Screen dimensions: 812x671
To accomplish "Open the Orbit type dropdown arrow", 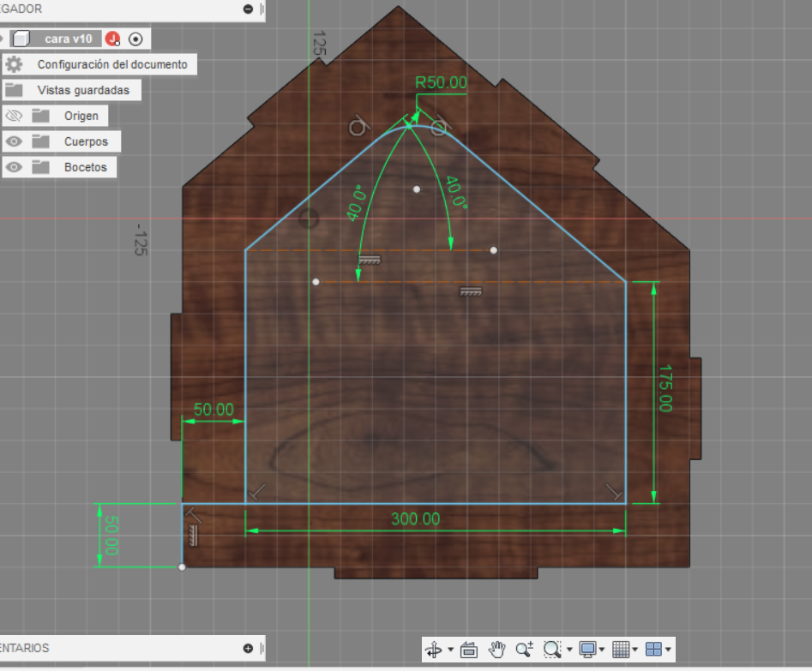I will pos(450,650).
